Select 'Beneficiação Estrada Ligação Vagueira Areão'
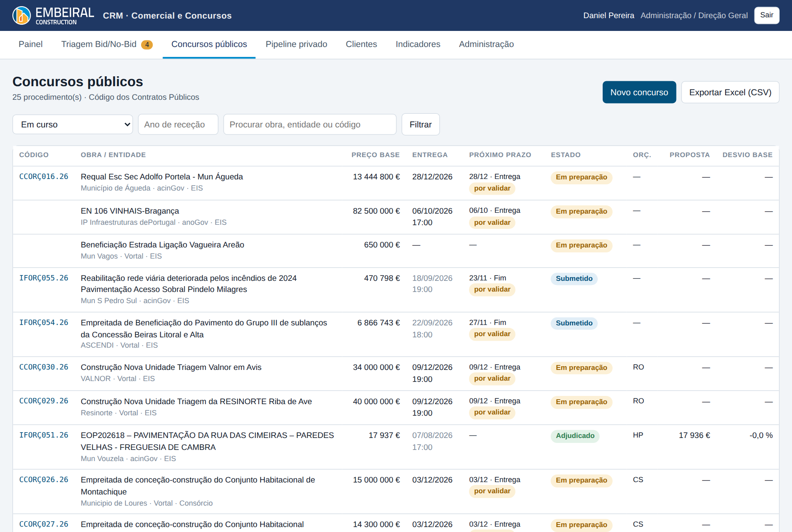 click(x=163, y=245)
